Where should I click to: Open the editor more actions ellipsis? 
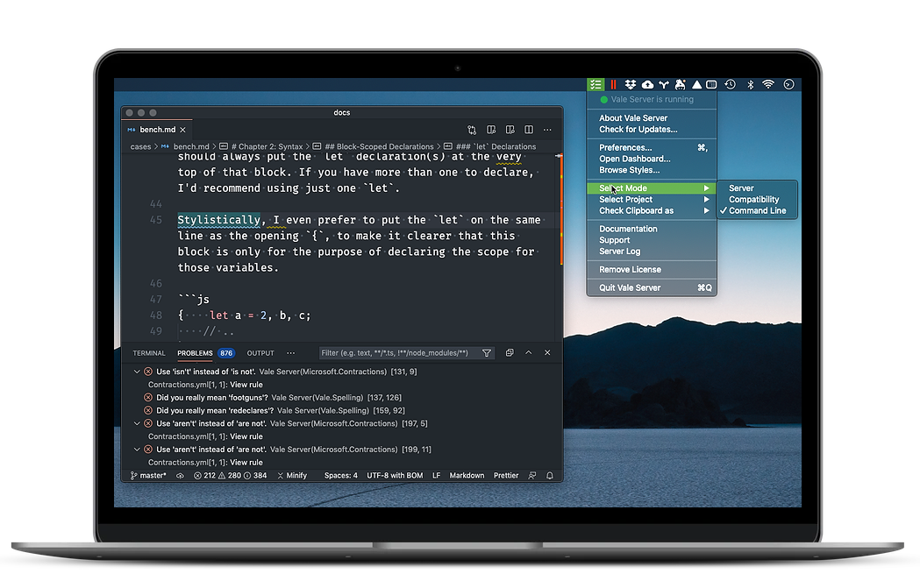pyautogui.click(x=547, y=130)
